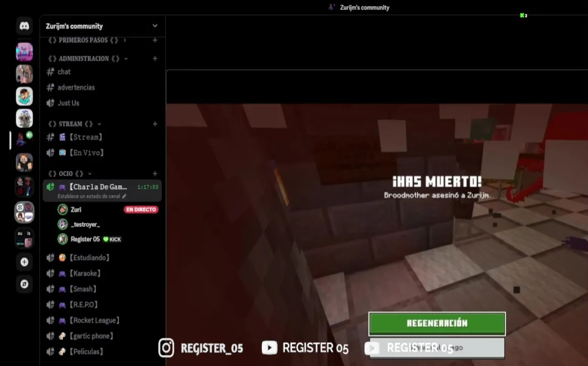588x366 pixels.
Task: Open Discover servers compass icon
Action: [24, 284]
